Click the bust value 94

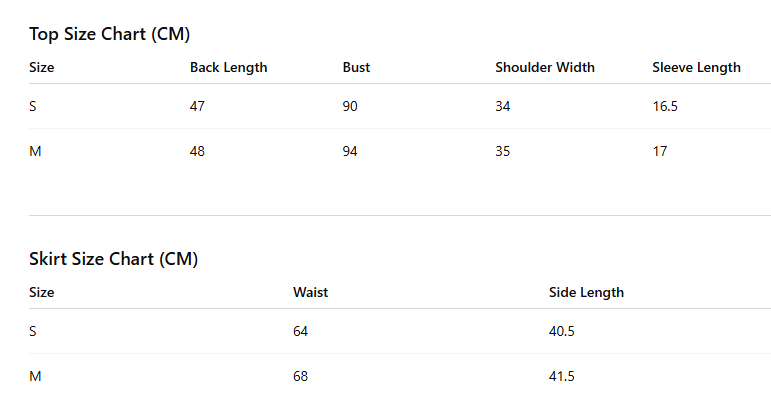(350, 151)
